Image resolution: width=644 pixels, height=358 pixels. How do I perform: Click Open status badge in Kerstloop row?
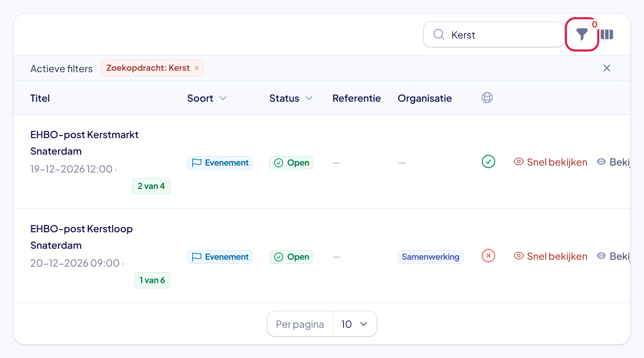291,257
